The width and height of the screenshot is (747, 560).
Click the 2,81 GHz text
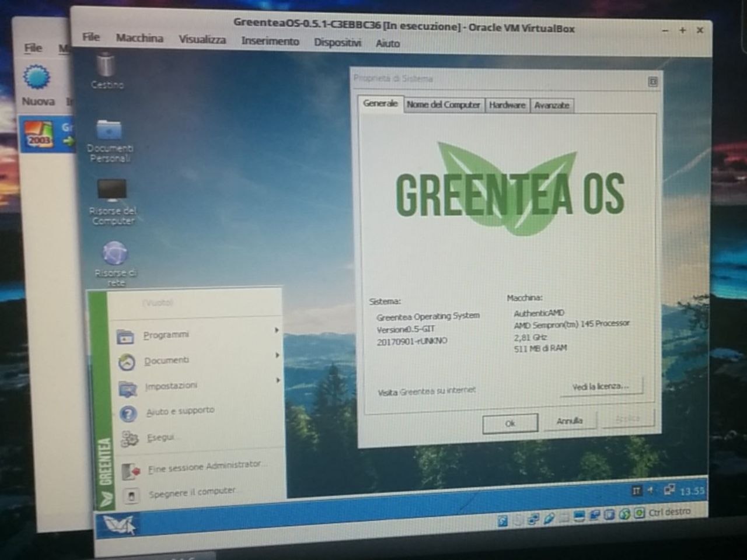click(x=530, y=337)
